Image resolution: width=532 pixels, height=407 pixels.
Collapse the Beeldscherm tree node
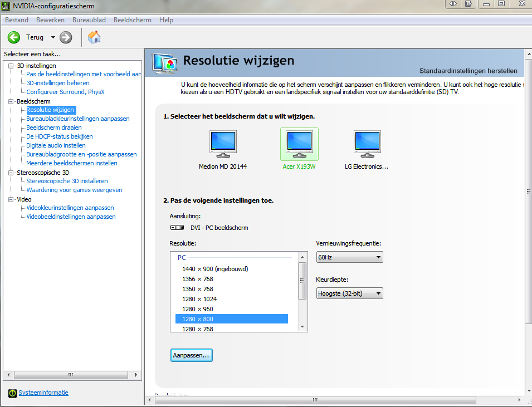(x=11, y=101)
